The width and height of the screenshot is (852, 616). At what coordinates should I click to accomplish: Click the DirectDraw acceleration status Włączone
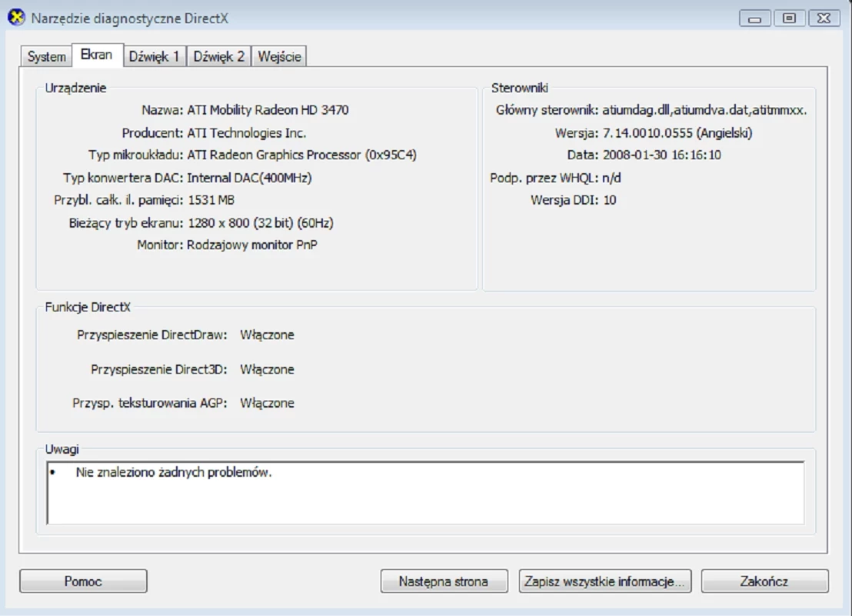tap(268, 335)
